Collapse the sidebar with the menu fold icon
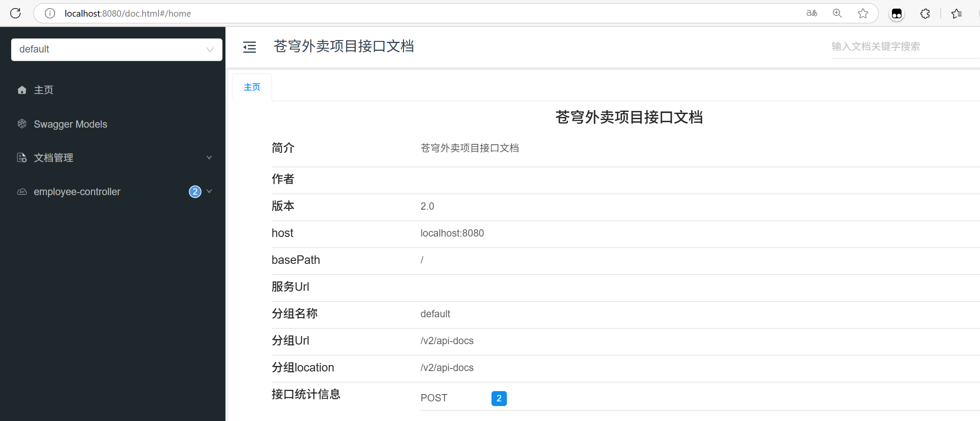The image size is (980, 421). [249, 47]
